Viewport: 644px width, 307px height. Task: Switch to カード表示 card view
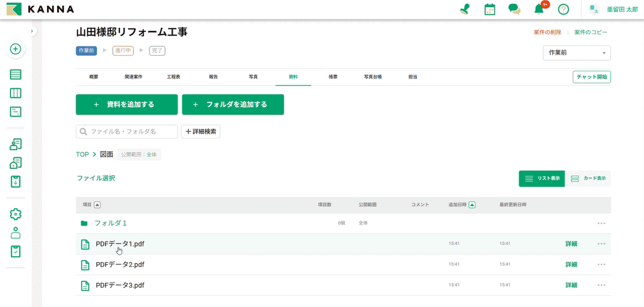coord(588,179)
